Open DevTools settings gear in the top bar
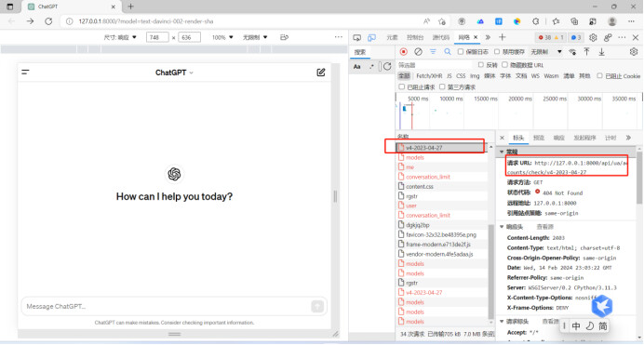The width and height of the screenshot is (644, 345). point(593,37)
